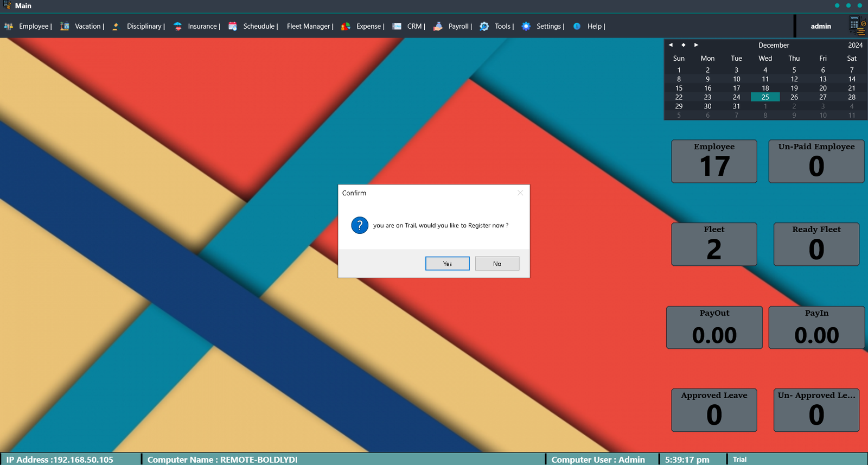Click the Scheudule calendar icon
The image size is (868, 465).
(x=233, y=26)
